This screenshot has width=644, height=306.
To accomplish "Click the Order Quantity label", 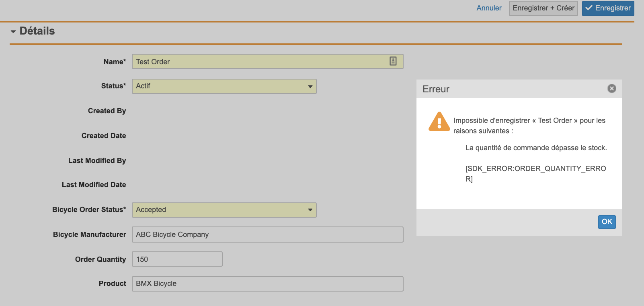I will click(100, 259).
